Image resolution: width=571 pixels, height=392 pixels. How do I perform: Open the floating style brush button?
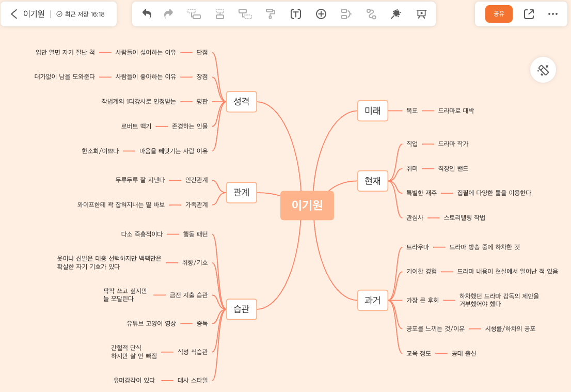pyautogui.click(x=543, y=70)
